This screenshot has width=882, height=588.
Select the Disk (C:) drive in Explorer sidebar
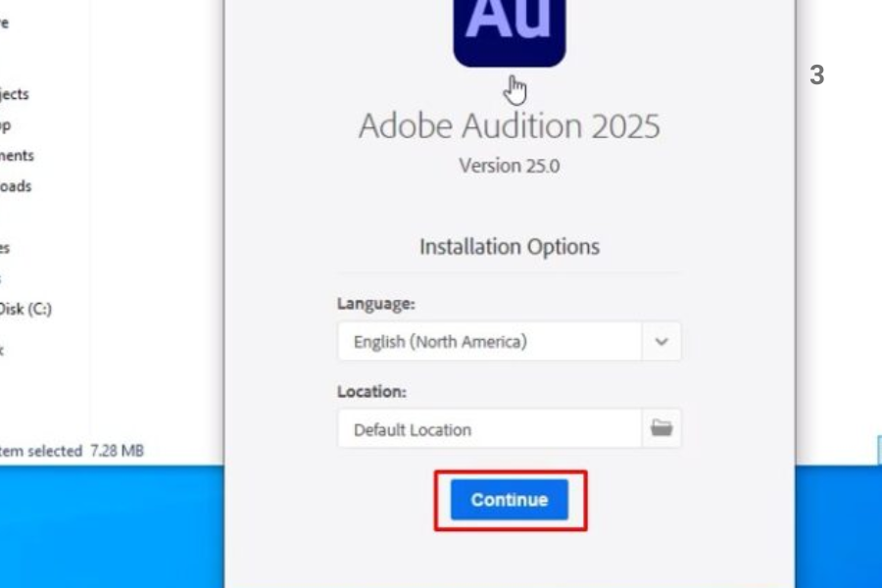[25, 309]
